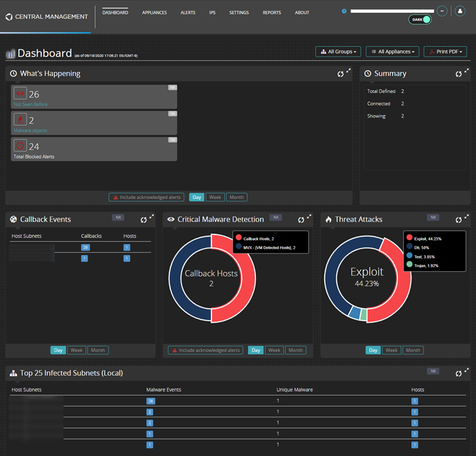Click NX badge in Callback Events header
This screenshot has height=456, width=476.
[118, 217]
